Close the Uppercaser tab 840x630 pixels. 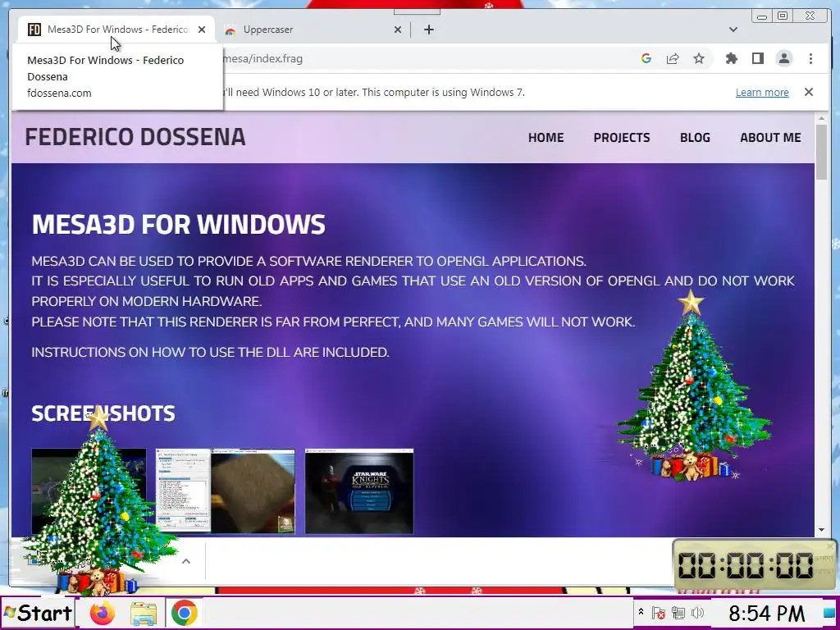point(398,30)
